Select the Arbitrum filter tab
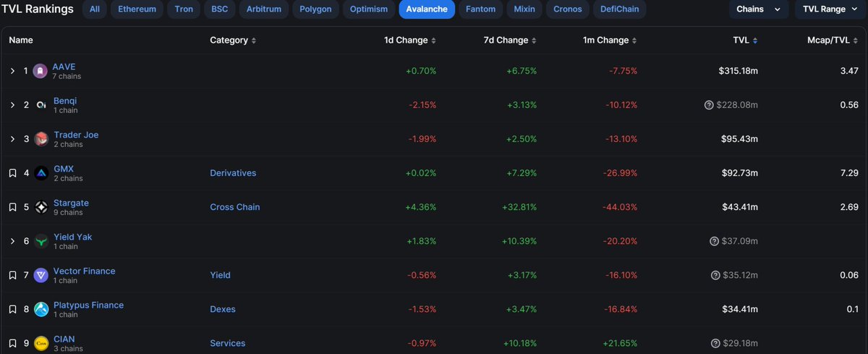This screenshot has height=354, width=868. [x=263, y=9]
